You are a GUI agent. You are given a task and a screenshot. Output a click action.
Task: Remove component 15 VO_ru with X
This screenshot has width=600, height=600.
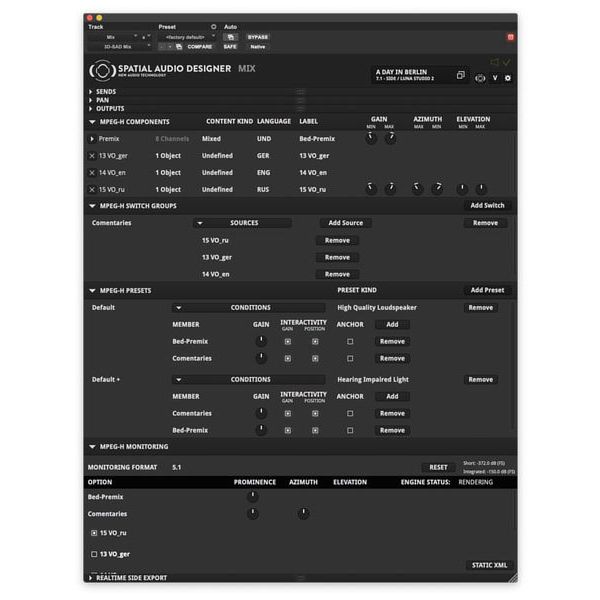(x=92, y=189)
